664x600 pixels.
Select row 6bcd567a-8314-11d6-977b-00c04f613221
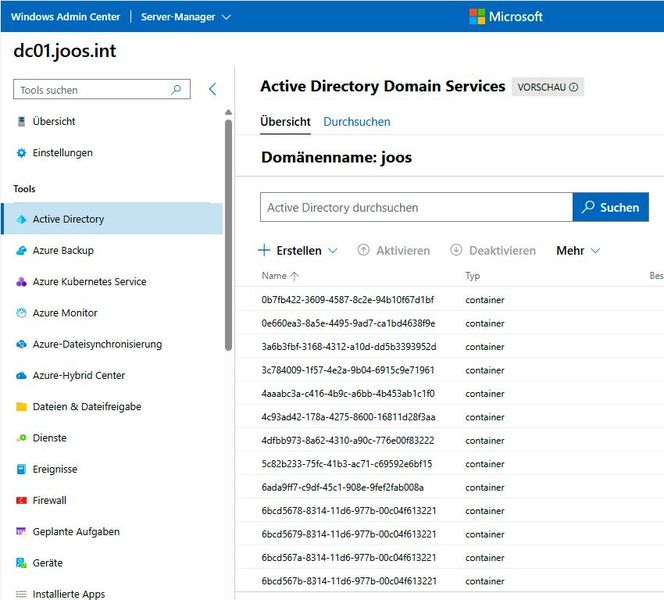coord(450,558)
